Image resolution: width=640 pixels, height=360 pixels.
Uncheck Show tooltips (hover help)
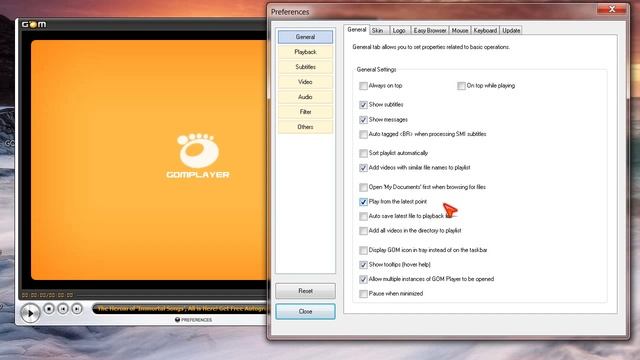click(363, 264)
